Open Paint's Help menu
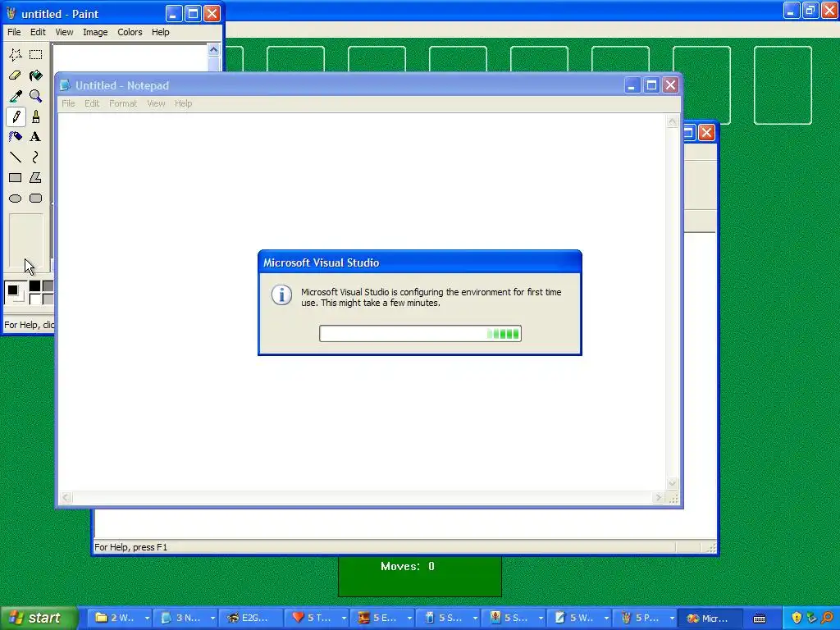Viewport: 840px width, 630px height. coord(160,32)
